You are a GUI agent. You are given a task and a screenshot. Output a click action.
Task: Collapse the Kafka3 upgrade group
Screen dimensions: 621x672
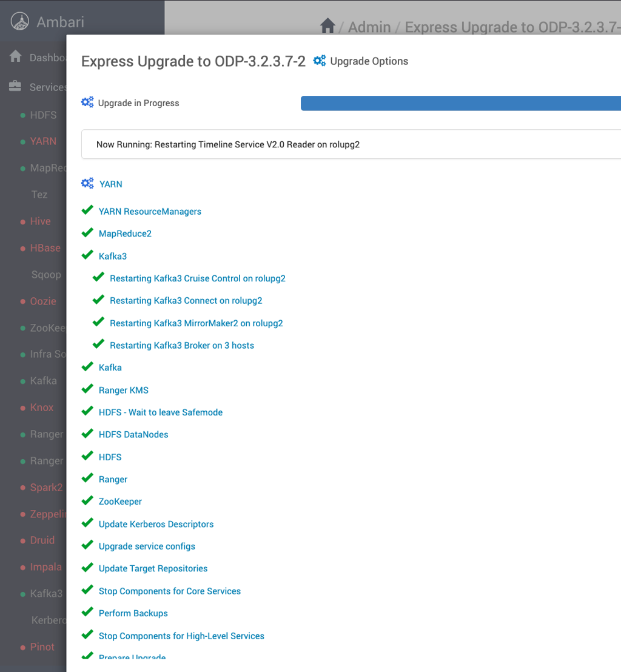point(113,257)
